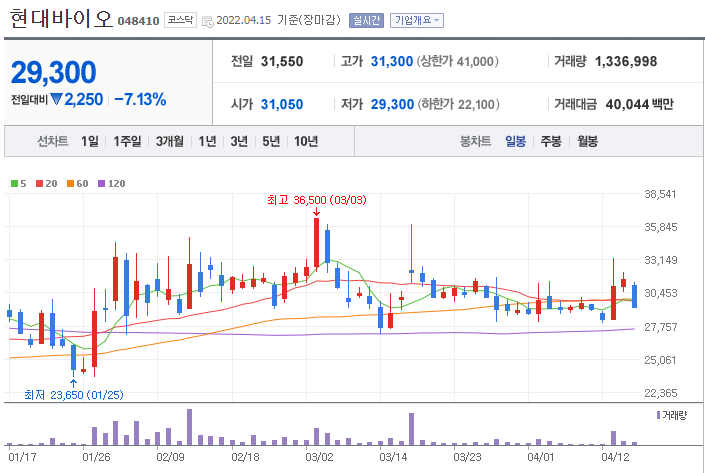Open the 기업개요 dropdown

pos(416,20)
